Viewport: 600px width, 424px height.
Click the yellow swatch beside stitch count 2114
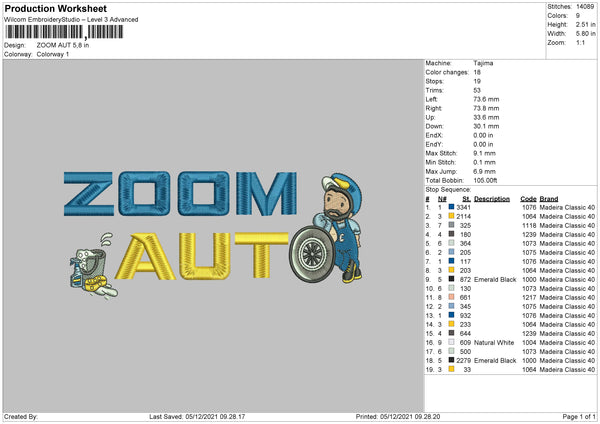point(452,216)
